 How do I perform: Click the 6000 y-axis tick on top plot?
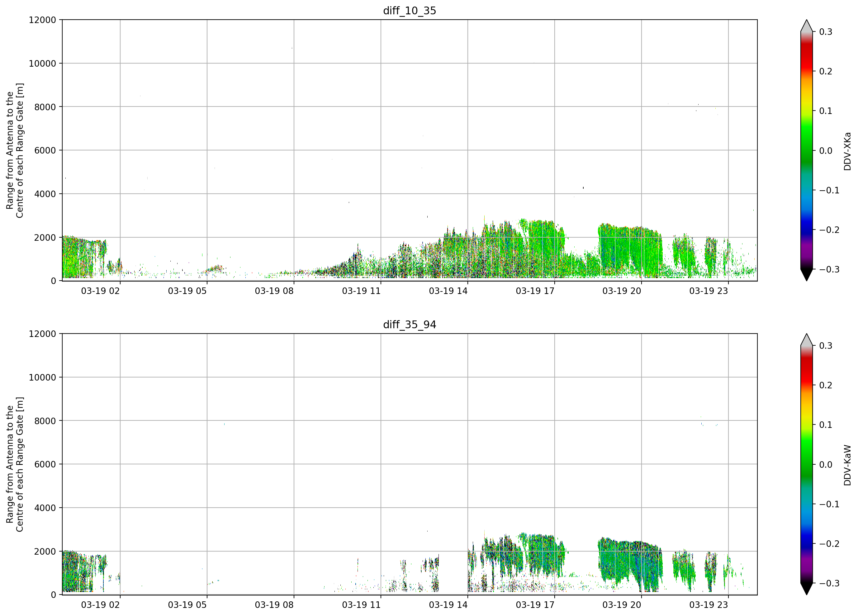45,150
